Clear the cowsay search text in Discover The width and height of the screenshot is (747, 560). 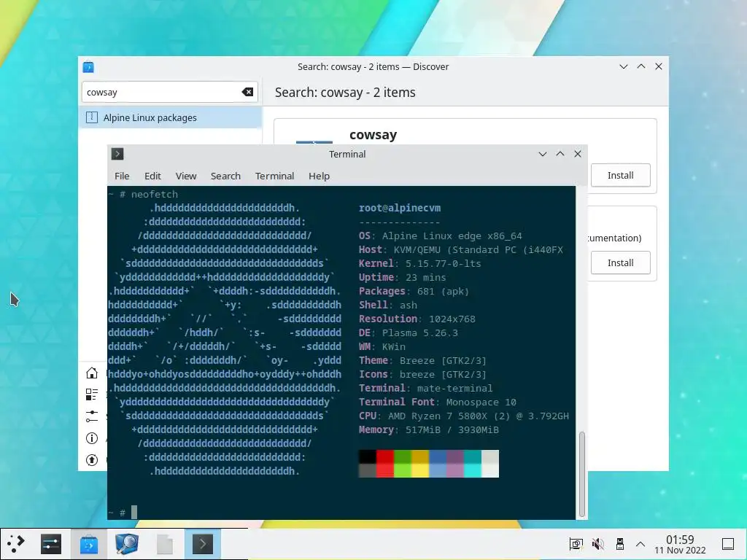(247, 92)
